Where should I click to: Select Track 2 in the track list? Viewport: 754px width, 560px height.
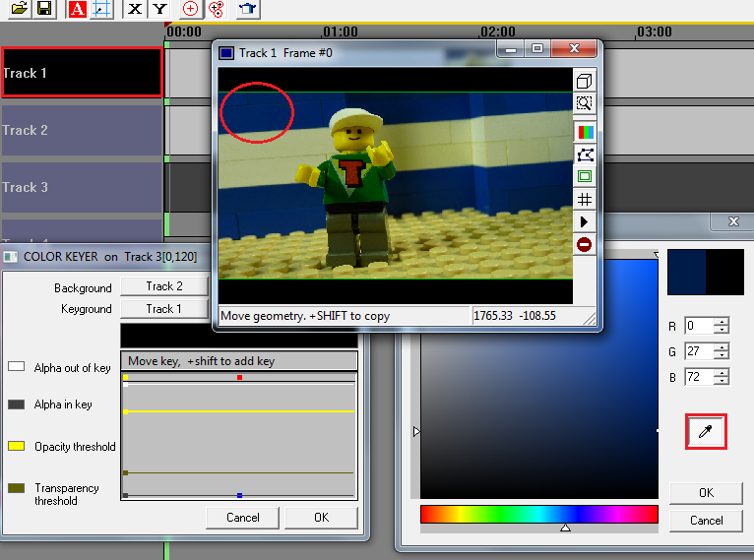pos(83,130)
